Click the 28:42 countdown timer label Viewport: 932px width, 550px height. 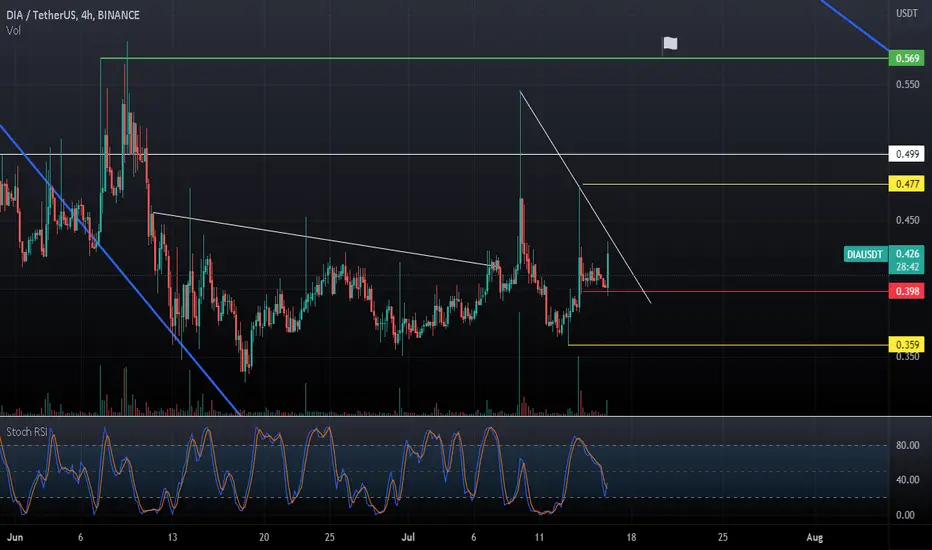tap(907, 267)
